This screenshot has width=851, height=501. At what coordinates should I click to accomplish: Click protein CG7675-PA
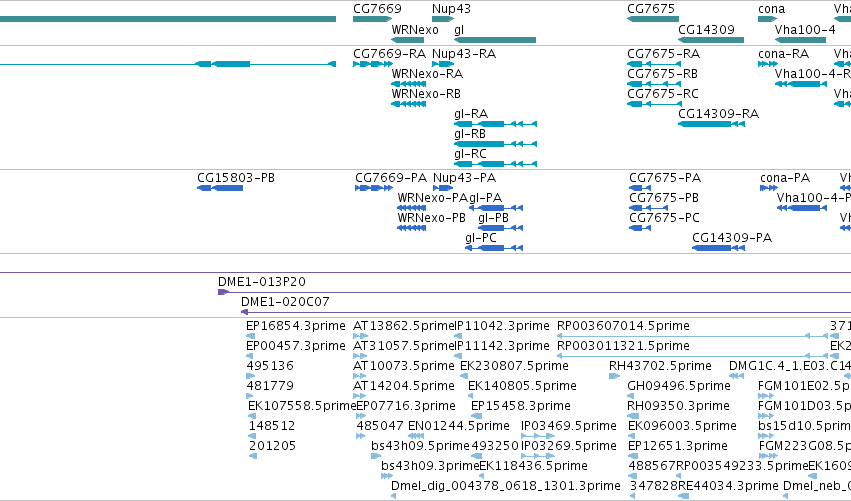pos(665,178)
